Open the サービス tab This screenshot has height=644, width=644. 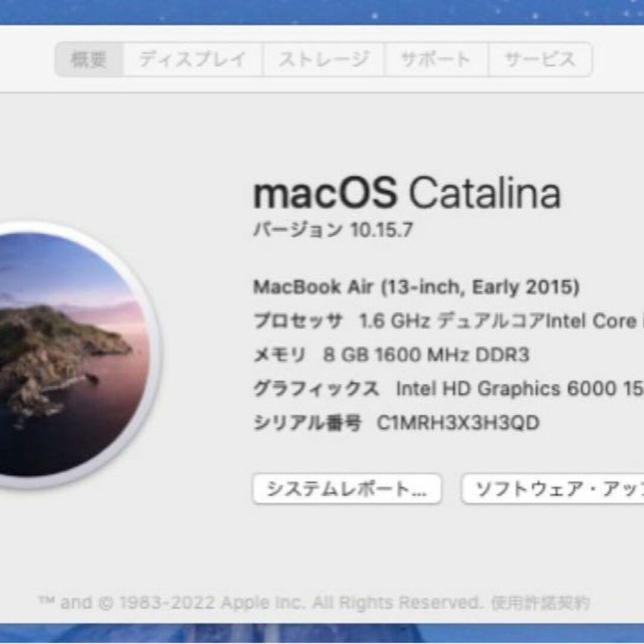pyautogui.click(x=540, y=60)
